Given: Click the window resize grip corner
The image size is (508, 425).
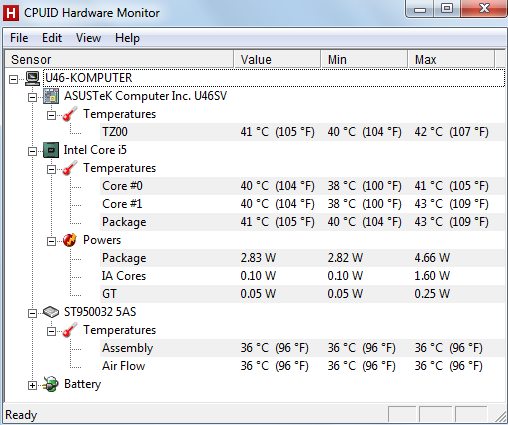Looking at the screenshot, I should pos(501,417).
